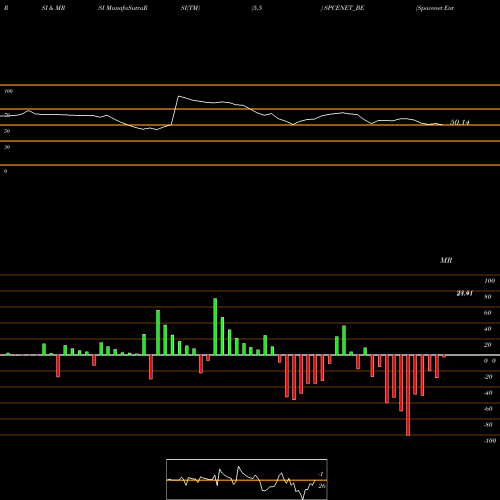Click the longest red MR bar reaching -100

408,395
